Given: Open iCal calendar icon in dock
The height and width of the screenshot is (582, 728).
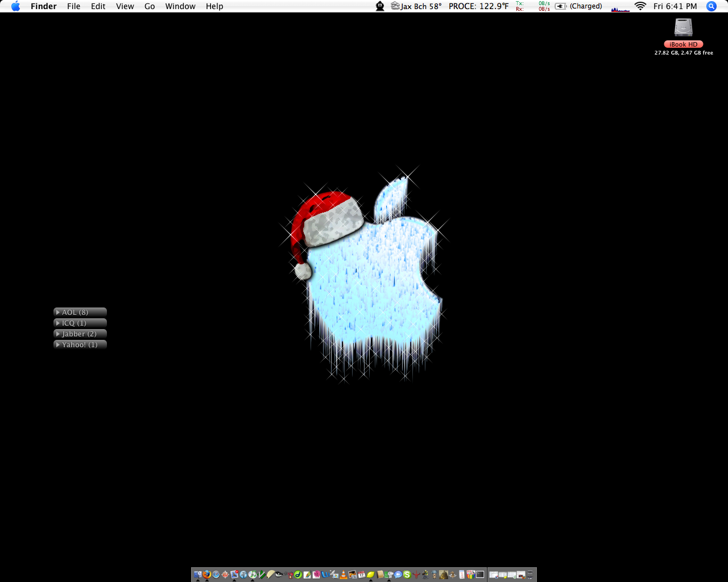Looking at the screenshot, I should 362,575.
